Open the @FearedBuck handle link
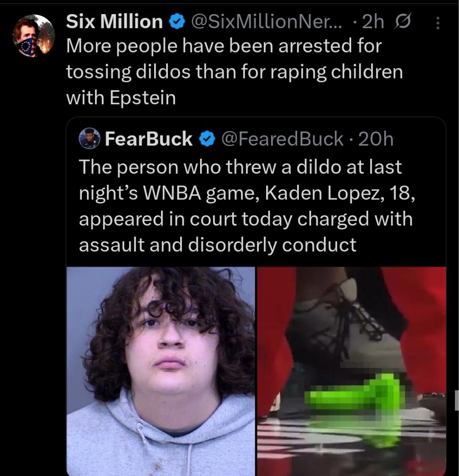 282,139
